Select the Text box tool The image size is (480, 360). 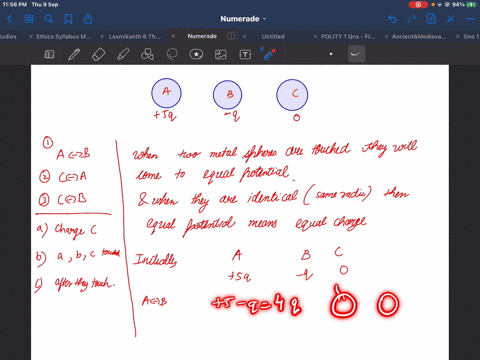245,54
